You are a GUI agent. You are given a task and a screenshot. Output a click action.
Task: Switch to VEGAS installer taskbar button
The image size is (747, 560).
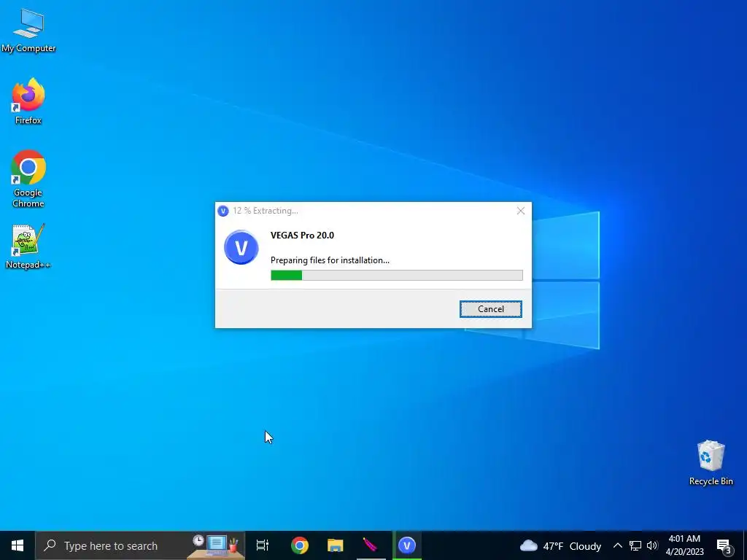pyautogui.click(x=407, y=545)
